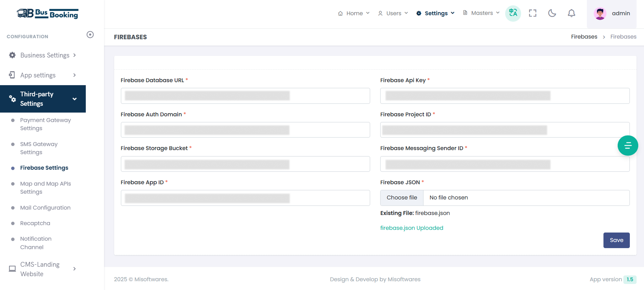Click the Firebase Api Key field

point(505,96)
